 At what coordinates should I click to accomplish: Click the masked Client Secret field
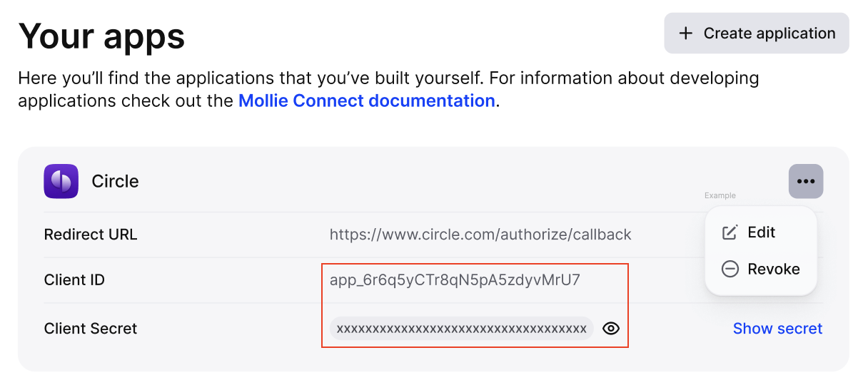[x=462, y=329]
